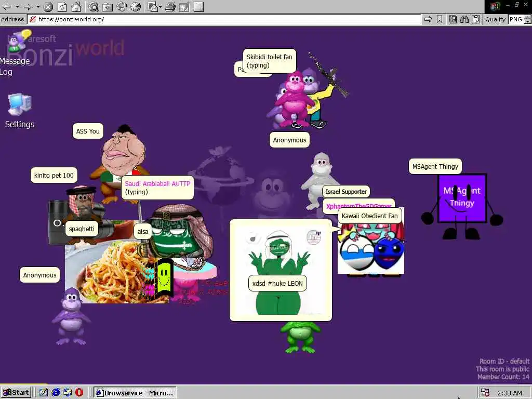Open the Settings computer icon
532x399 pixels.
pos(20,104)
